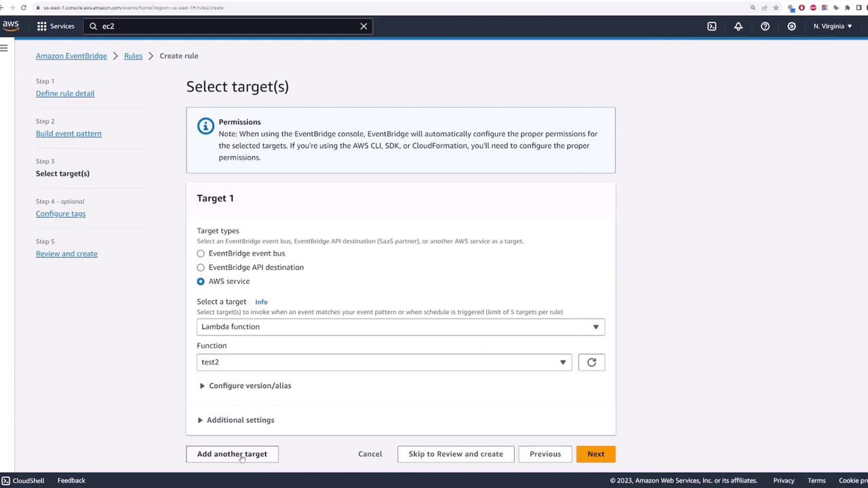Open Step 4 Configure tags
868x488 pixels.
pyautogui.click(x=60, y=213)
